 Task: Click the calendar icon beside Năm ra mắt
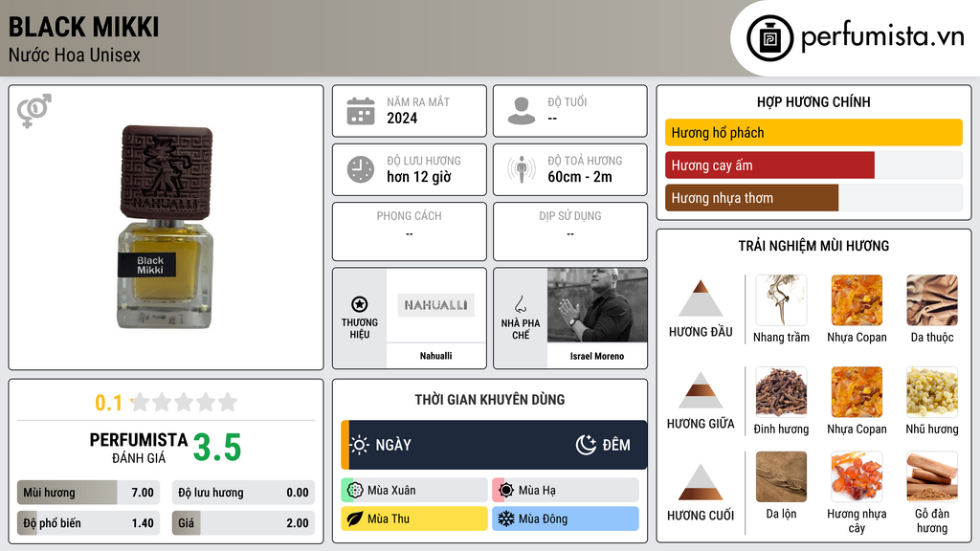(361, 111)
